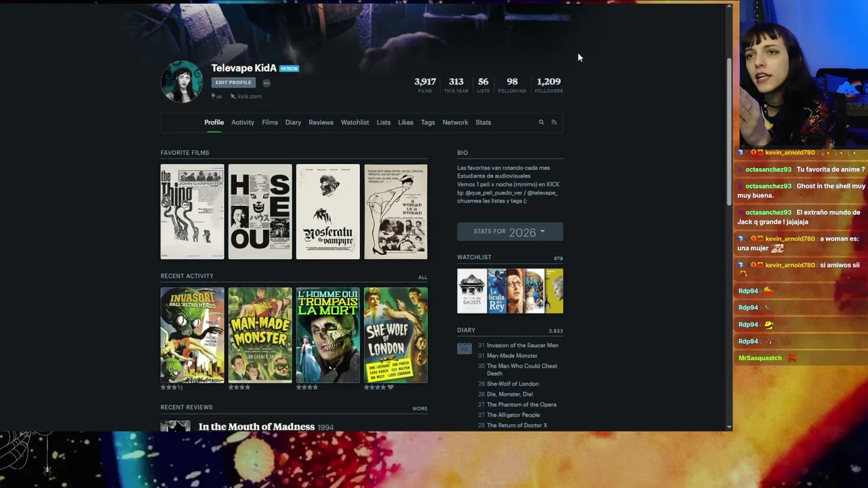Click the Televape KidA profile avatar
The height and width of the screenshot is (488, 868).
[x=182, y=81]
